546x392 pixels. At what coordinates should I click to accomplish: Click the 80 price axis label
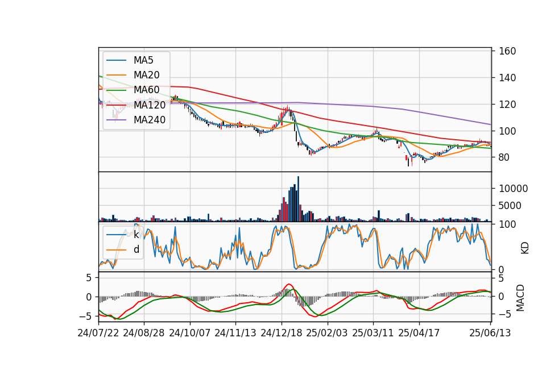[x=504, y=157]
